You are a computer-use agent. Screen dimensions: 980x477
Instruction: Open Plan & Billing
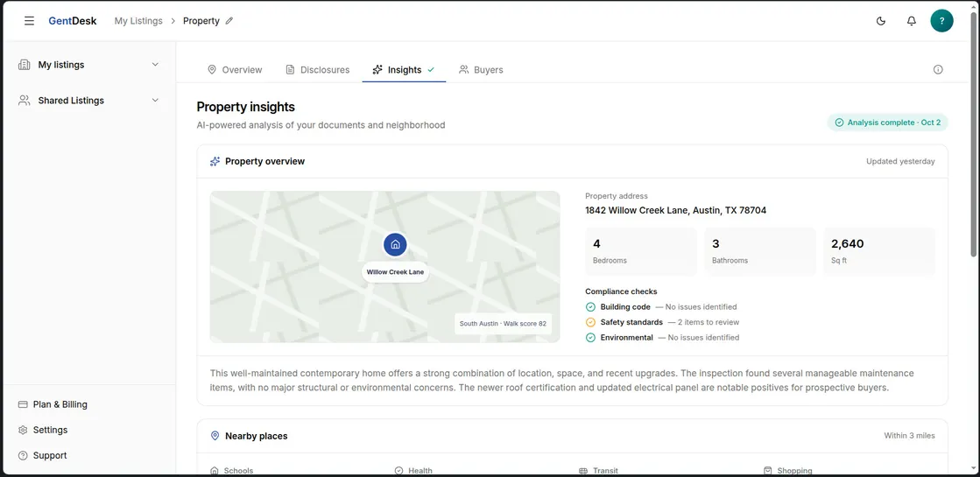click(88, 404)
